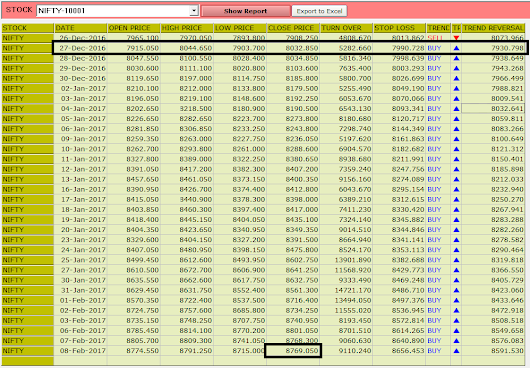The image size is (530, 368).
Task: Click blue up arrow for 09-Jan-2017
Action: pyautogui.click(x=456, y=139)
